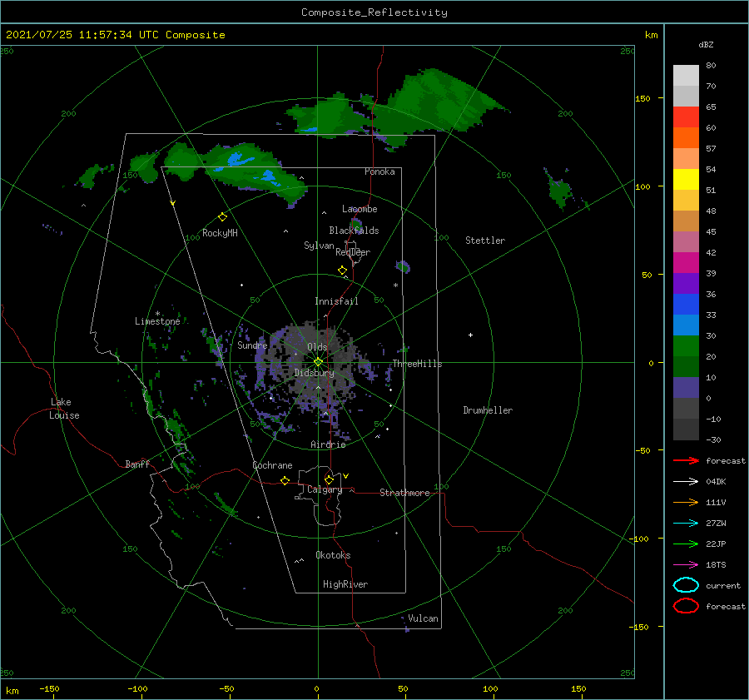The height and width of the screenshot is (700, 749).
Task: Click the Strathmore town label
Action: (x=404, y=493)
